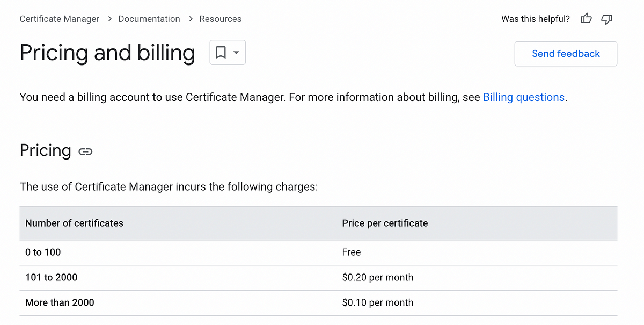The image size is (644, 325).
Task: Click the Pricing and billing page title
Action: coord(107,53)
